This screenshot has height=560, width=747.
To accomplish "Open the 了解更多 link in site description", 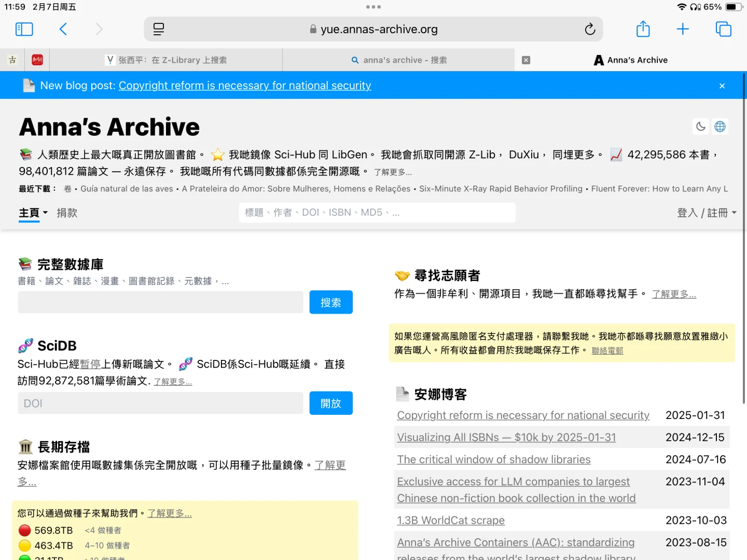I will [393, 172].
